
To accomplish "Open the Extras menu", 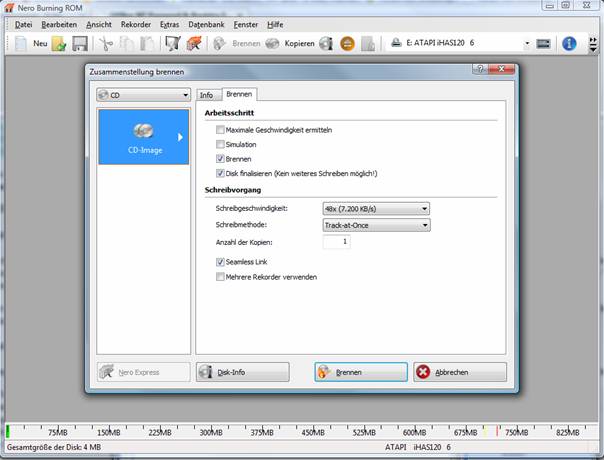I will pos(169,25).
